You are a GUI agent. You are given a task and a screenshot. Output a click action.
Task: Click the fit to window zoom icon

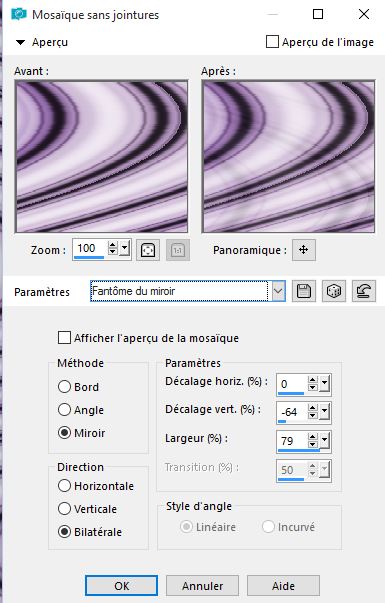pos(148,250)
